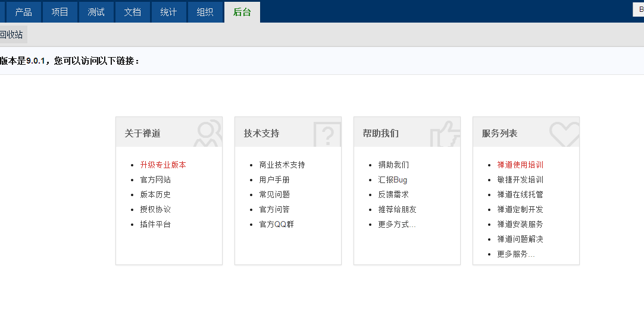Click the active 后台 tab

(242, 12)
